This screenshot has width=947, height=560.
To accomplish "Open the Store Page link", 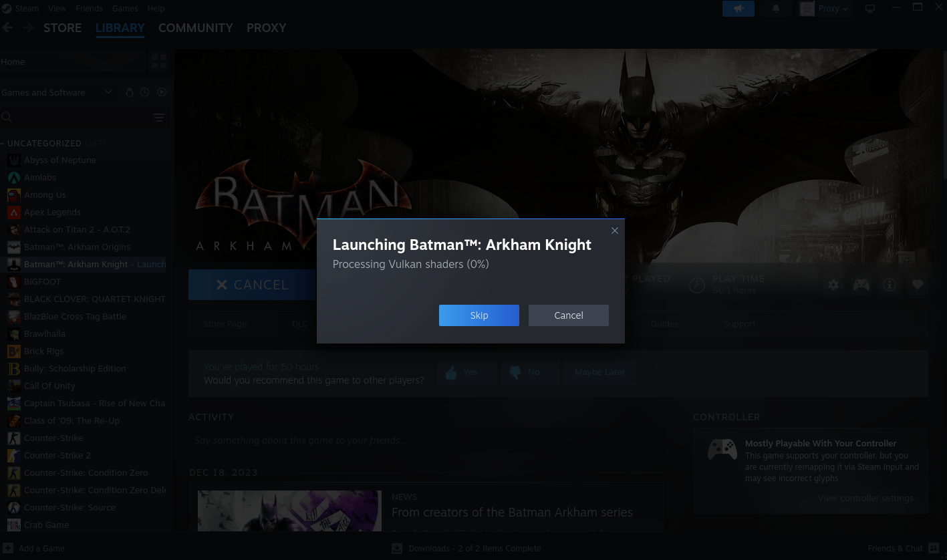I will click(225, 324).
